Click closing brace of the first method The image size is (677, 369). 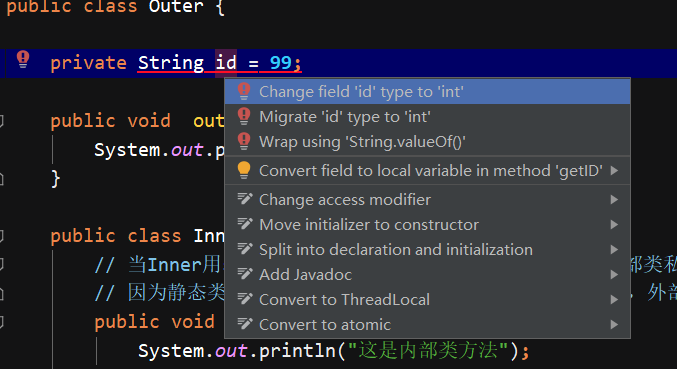click(55, 178)
